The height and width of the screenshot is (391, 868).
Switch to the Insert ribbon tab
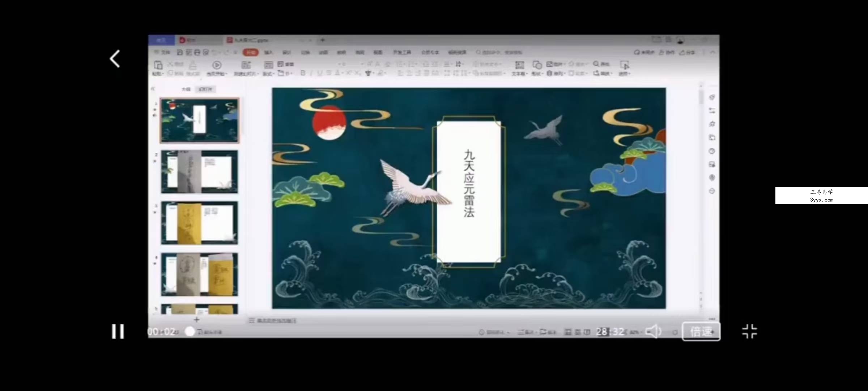click(x=268, y=52)
